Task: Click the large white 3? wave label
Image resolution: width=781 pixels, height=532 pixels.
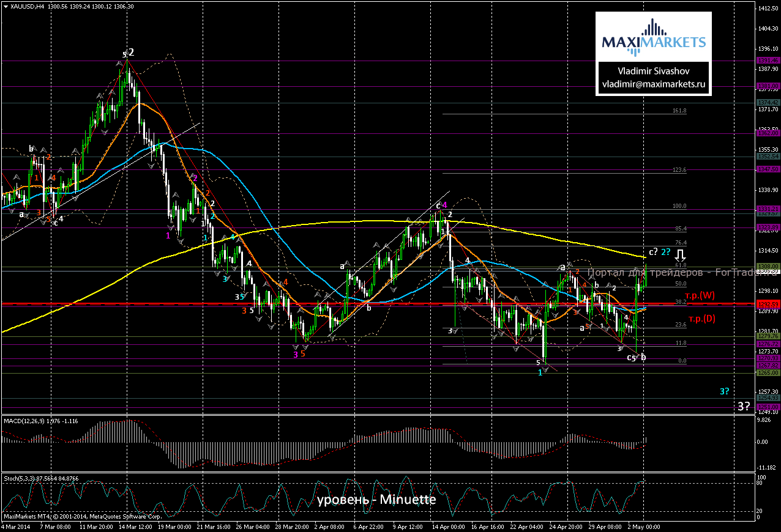Action: point(743,405)
